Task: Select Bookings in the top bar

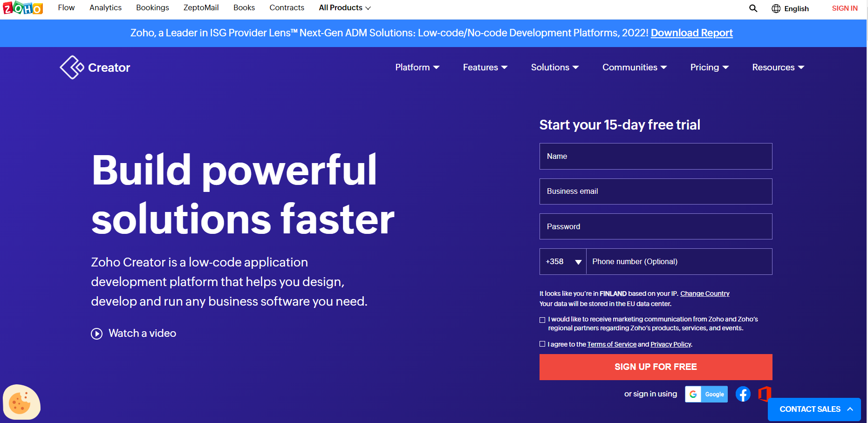Action: point(152,8)
